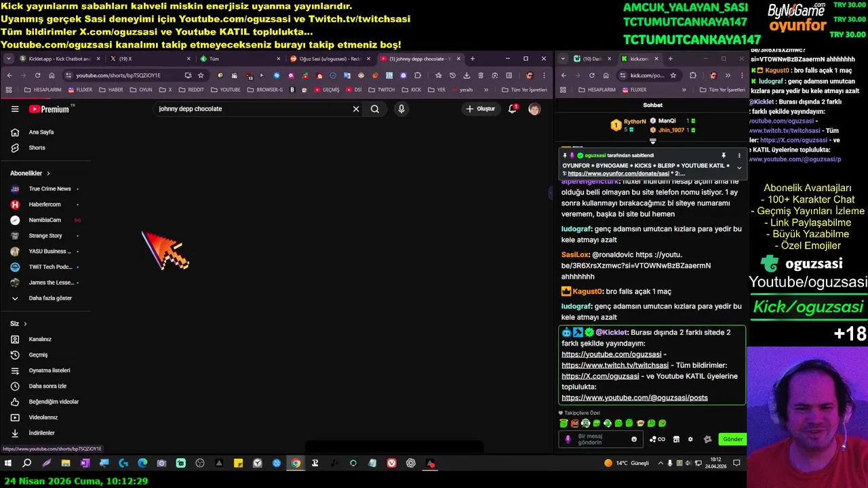Open Tüm Yer İşaretleri in left browser
The image size is (868, 488).
(x=525, y=89)
